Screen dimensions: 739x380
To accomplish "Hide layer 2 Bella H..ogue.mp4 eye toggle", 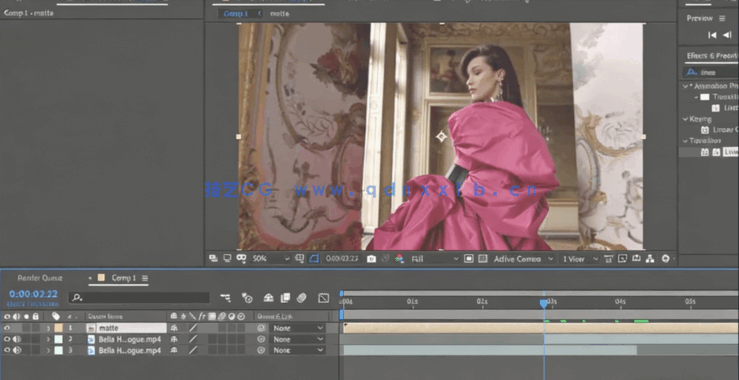I will pos(7,339).
